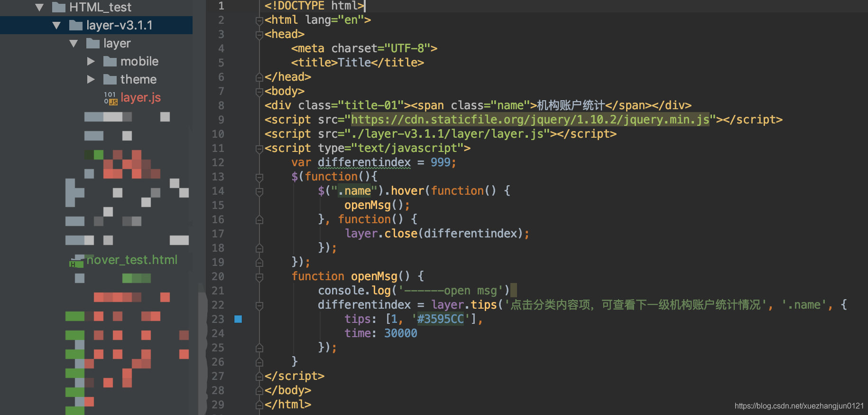Image resolution: width=868 pixels, height=415 pixels.
Task: Fold the html tag on line 2
Action: (259, 20)
